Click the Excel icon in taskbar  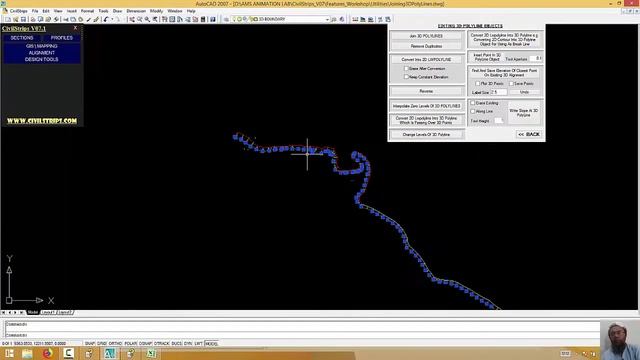pyautogui.click(x=151, y=353)
